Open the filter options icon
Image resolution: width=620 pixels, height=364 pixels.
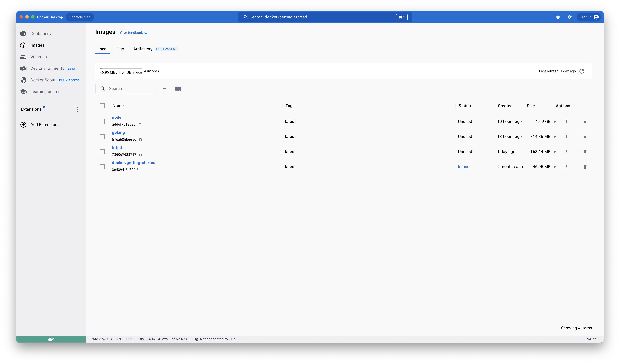point(164,89)
